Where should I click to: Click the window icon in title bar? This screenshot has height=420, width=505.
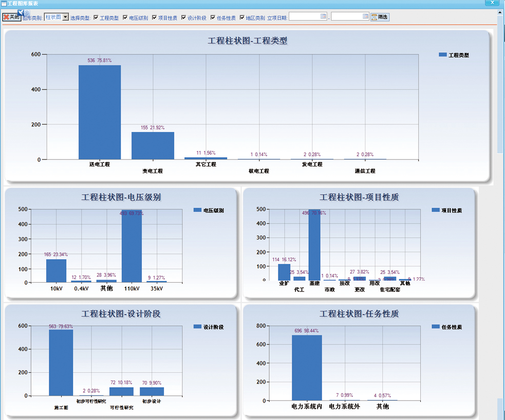[x=4, y=3]
